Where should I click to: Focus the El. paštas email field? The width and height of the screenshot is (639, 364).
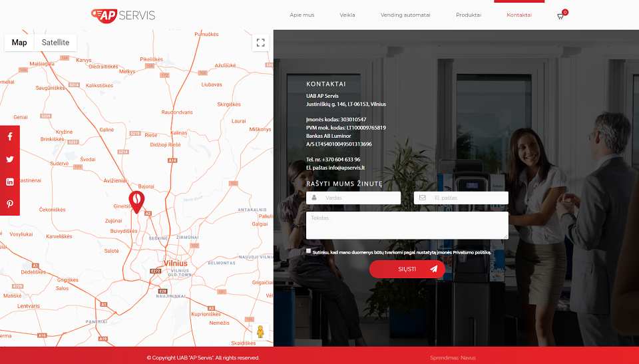click(461, 198)
